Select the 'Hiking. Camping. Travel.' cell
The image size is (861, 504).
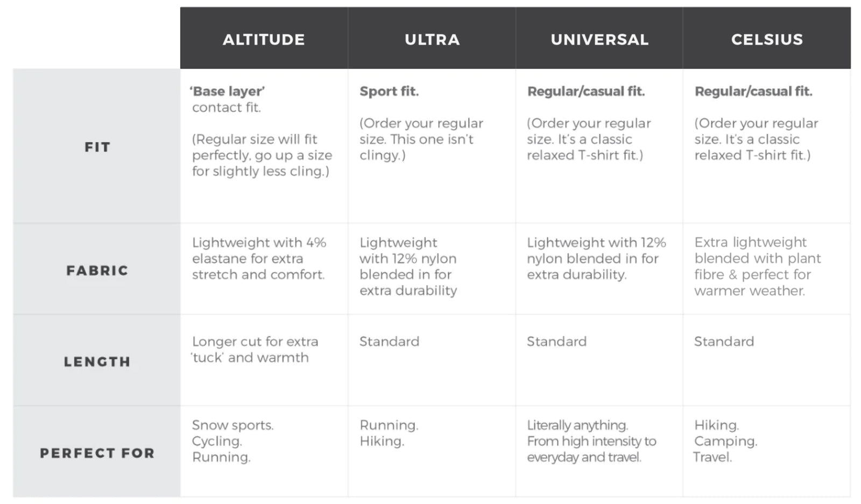[725, 441]
